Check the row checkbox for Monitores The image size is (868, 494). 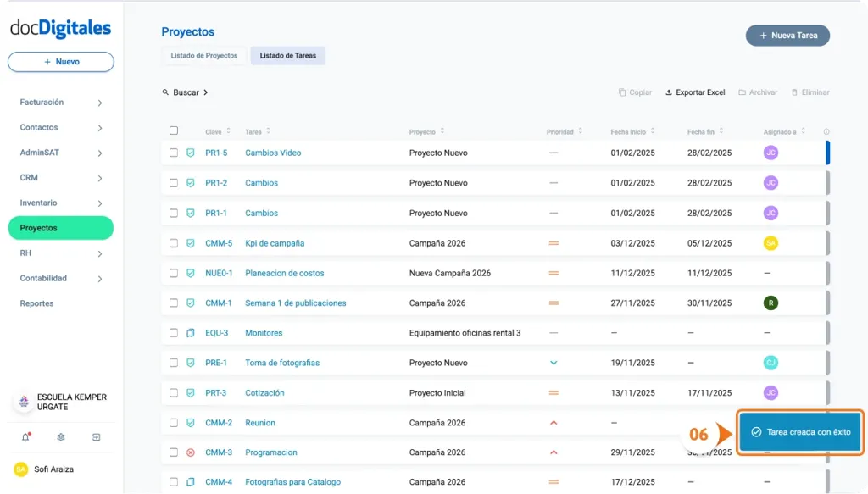(174, 332)
